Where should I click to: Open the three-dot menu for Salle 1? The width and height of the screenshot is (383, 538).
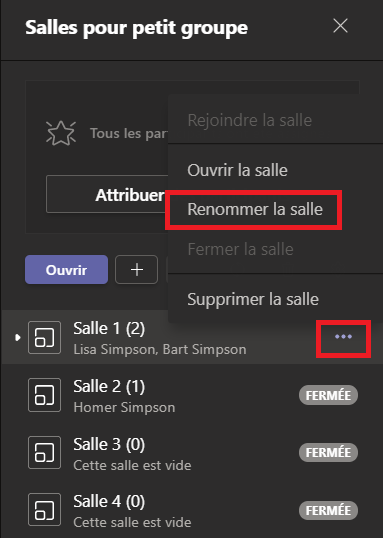[343, 337]
